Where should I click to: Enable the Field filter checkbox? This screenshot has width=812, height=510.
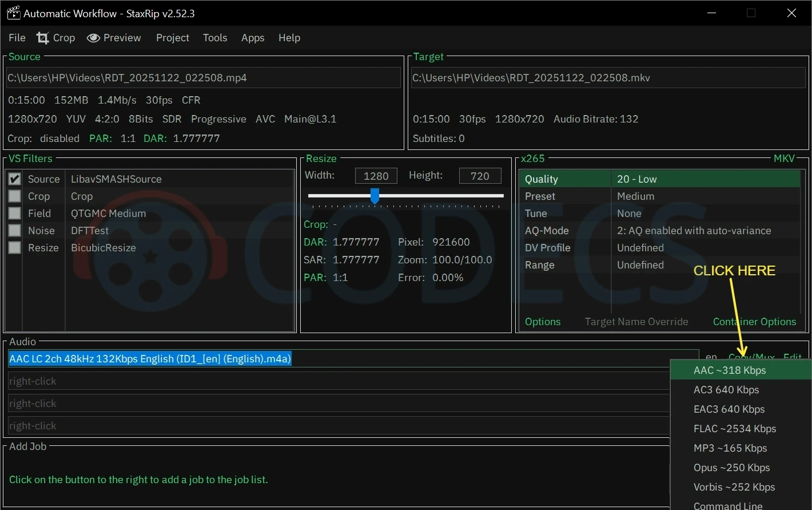[15, 214]
